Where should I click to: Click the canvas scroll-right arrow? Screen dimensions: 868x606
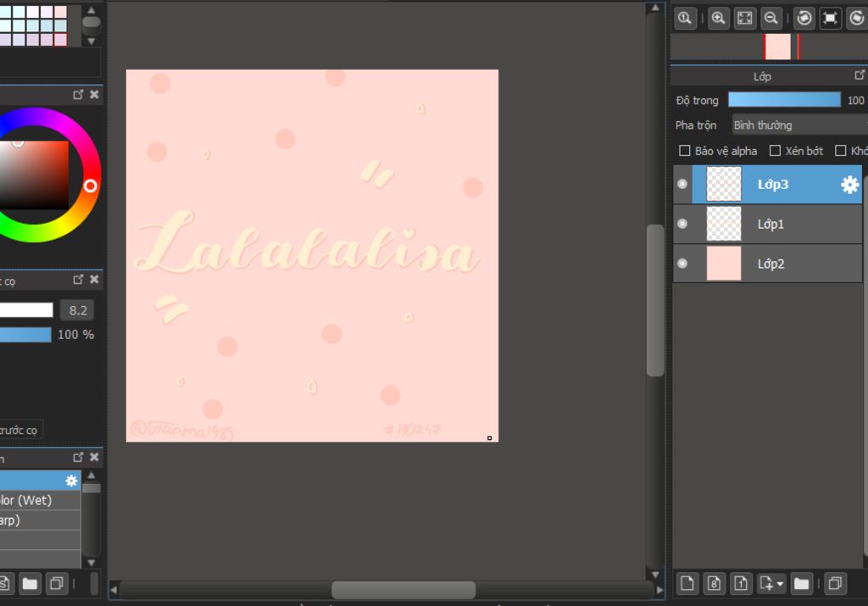(659, 590)
